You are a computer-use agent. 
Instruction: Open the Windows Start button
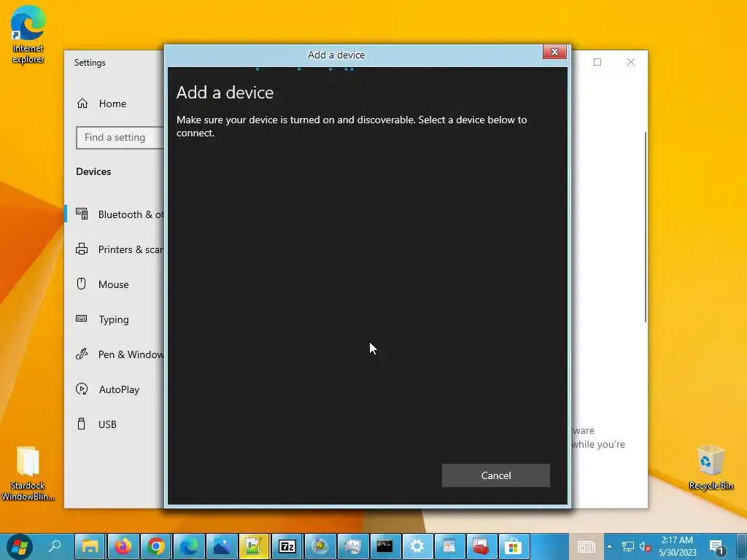20,546
